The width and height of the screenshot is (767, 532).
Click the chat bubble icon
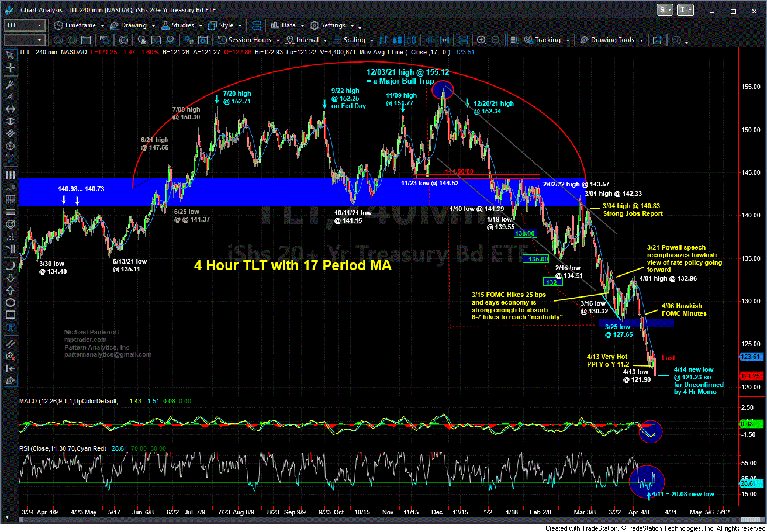[676, 40]
